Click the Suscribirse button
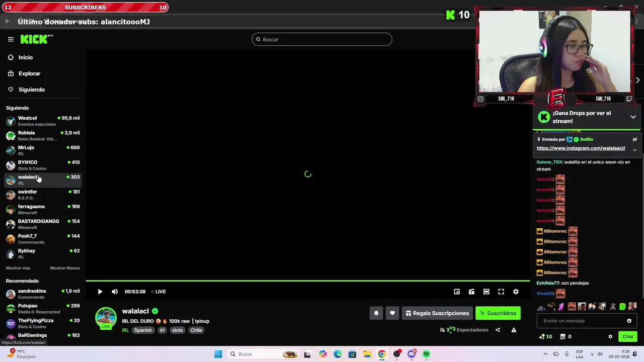Viewport: 644px width, 362px height. pos(498,313)
